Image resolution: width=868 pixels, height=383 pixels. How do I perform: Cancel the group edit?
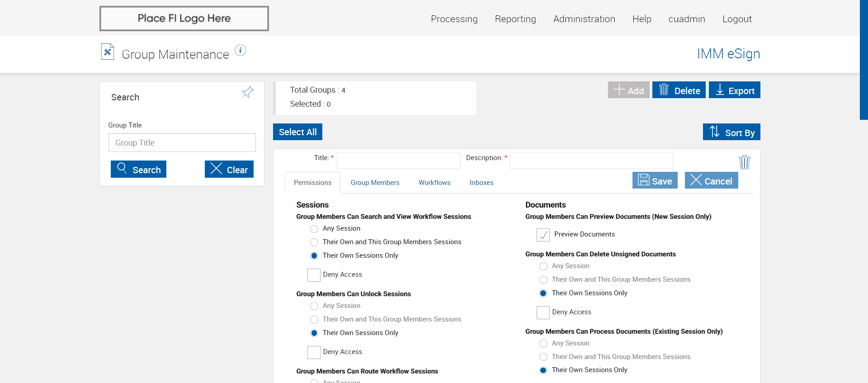pyautogui.click(x=711, y=180)
